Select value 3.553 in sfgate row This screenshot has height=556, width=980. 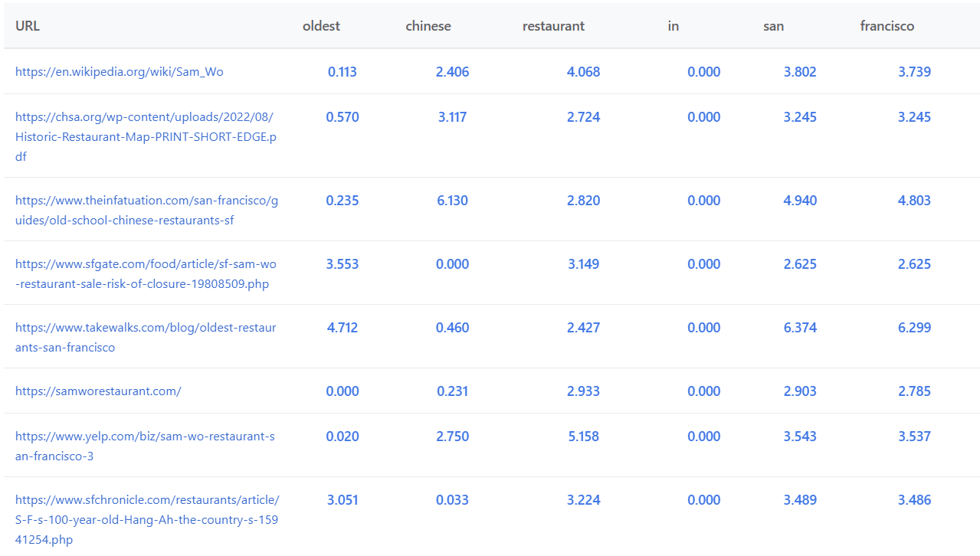click(x=343, y=264)
